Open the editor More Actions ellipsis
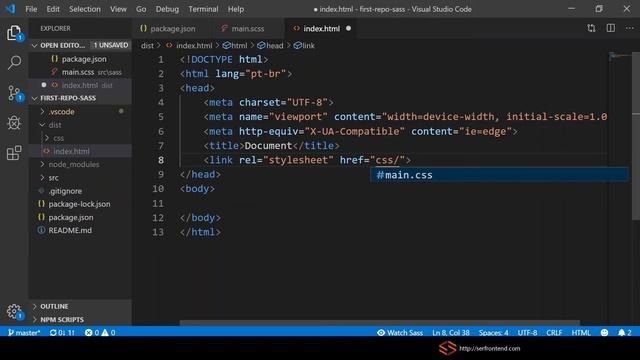Viewport: 640px width, 360px height. click(630, 28)
